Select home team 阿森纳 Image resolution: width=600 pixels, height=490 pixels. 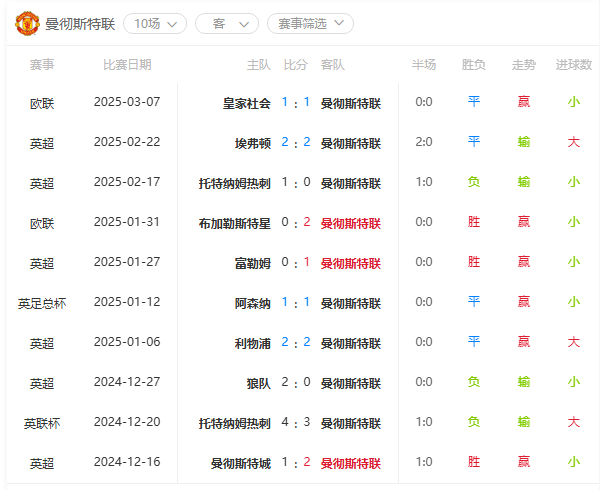[x=253, y=303]
